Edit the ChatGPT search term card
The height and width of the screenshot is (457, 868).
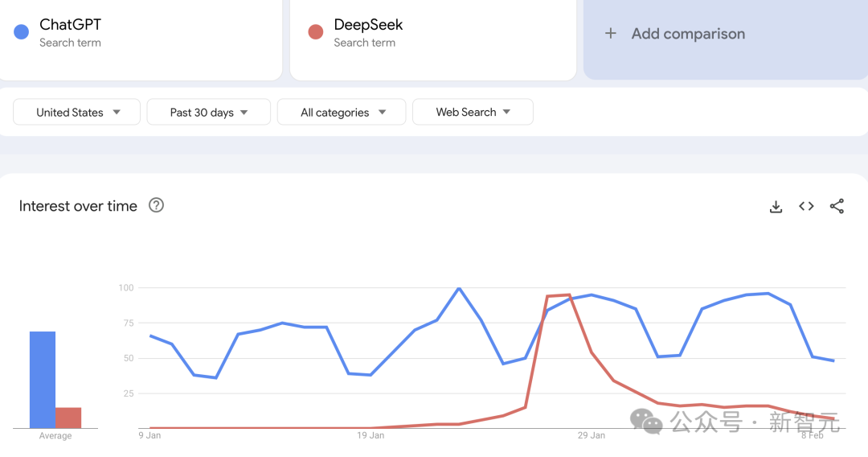(141, 40)
